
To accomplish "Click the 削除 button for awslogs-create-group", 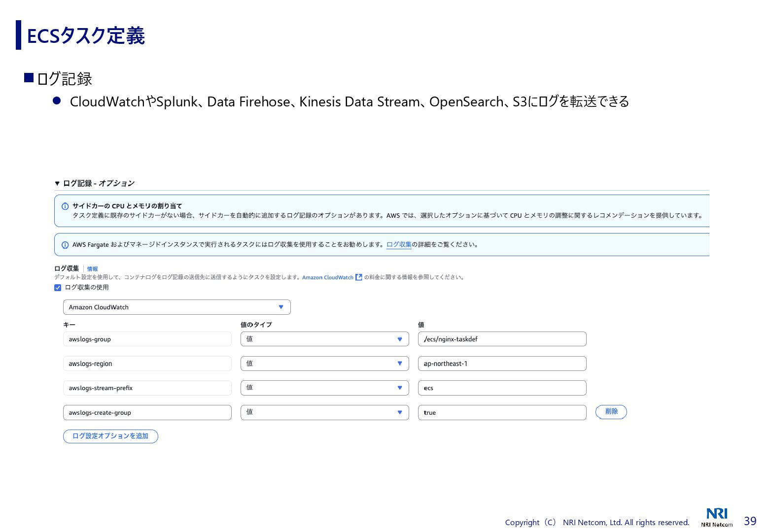I will [x=611, y=412].
